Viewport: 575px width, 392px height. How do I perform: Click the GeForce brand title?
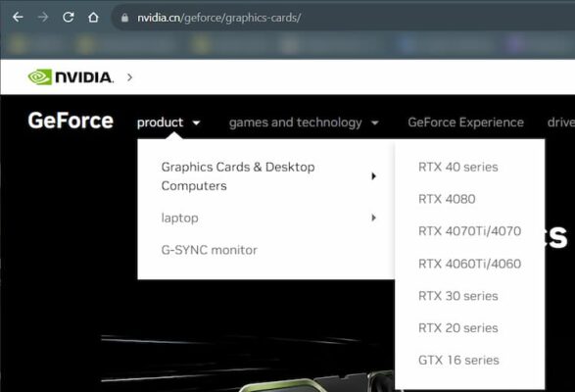tap(71, 121)
